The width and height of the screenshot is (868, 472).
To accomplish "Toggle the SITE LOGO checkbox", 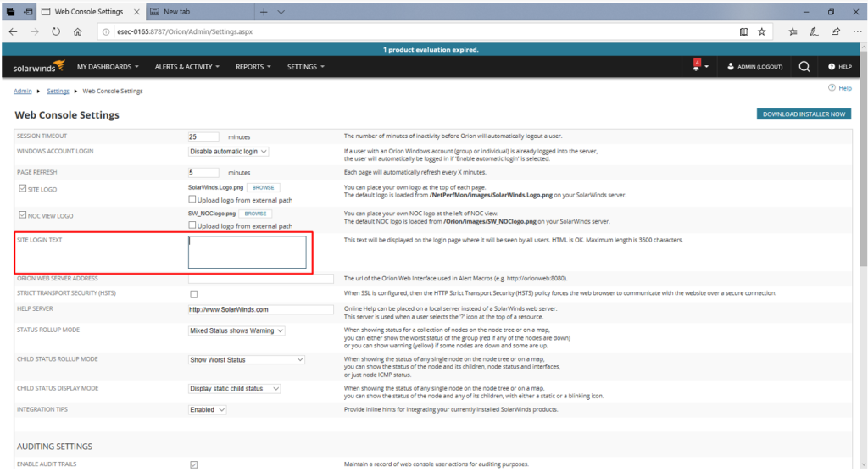I will (x=23, y=189).
